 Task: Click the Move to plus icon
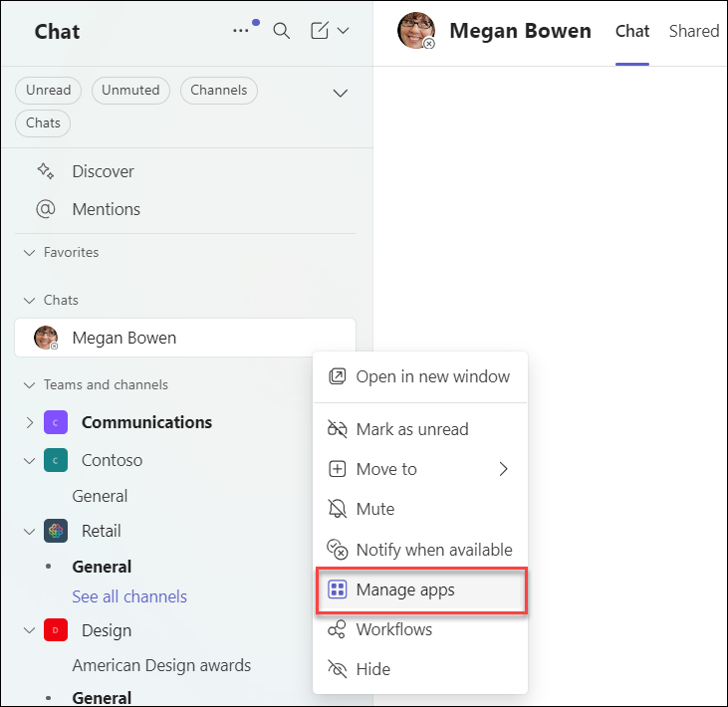(337, 469)
